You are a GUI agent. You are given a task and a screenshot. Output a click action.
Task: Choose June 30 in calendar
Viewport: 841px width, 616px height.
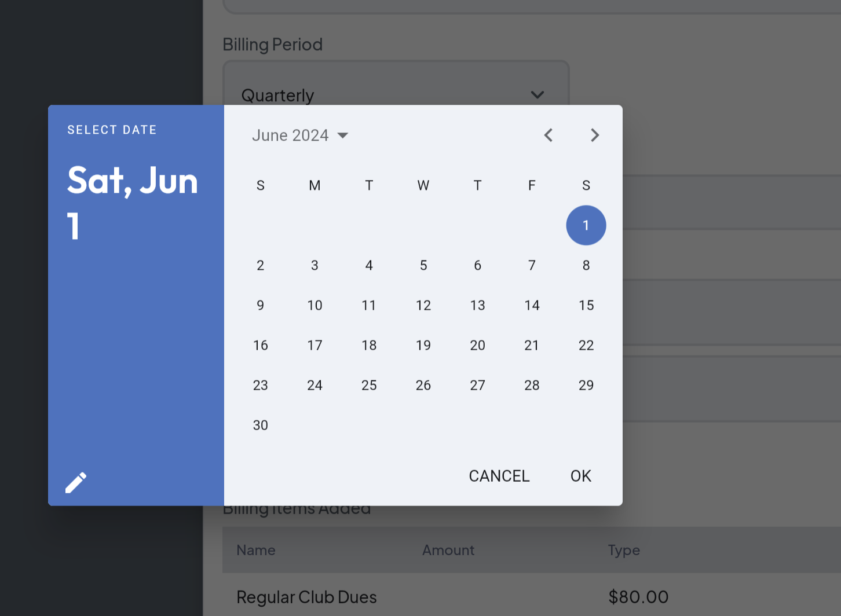point(261,425)
